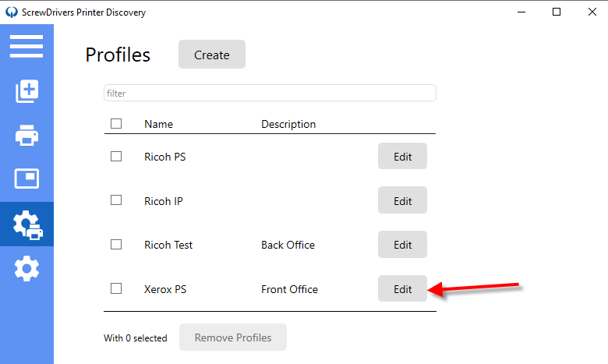Select the Ricoh Test profile name
Image resolution: width=608 pixels, height=364 pixels.
[x=168, y=245]
